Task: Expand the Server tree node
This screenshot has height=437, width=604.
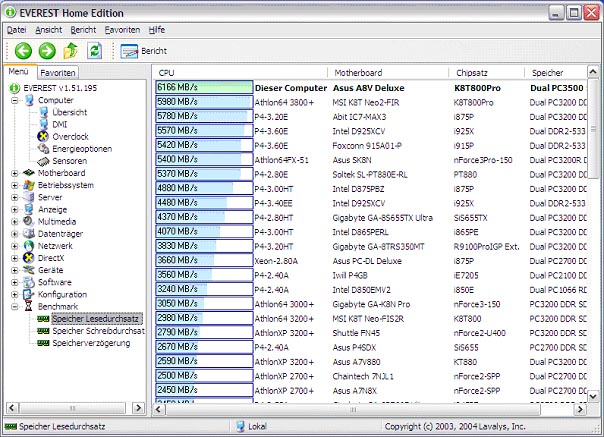Action: point(15,198)
